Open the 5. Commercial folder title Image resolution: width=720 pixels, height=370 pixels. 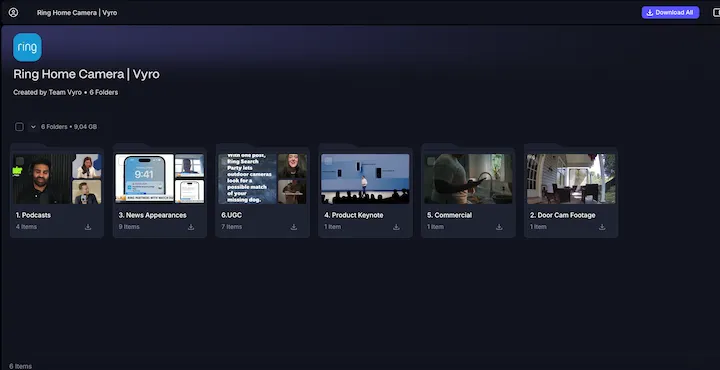click(450, 215)
